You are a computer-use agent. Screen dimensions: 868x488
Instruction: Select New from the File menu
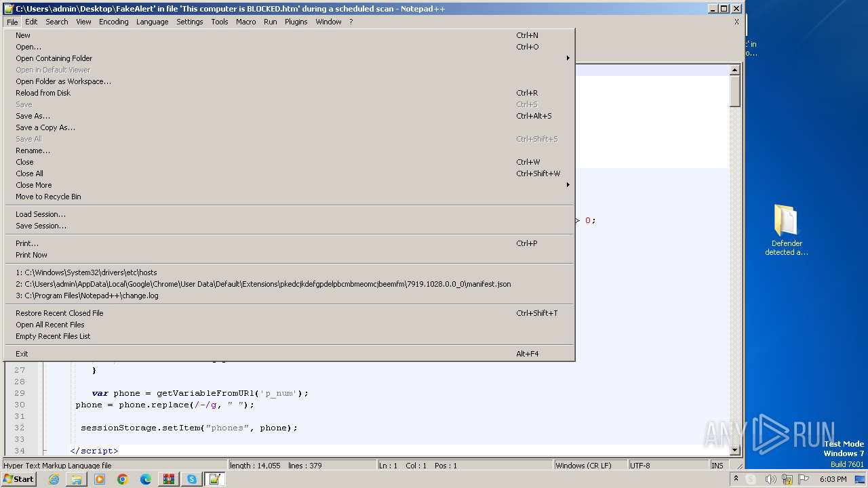[290, 35]
